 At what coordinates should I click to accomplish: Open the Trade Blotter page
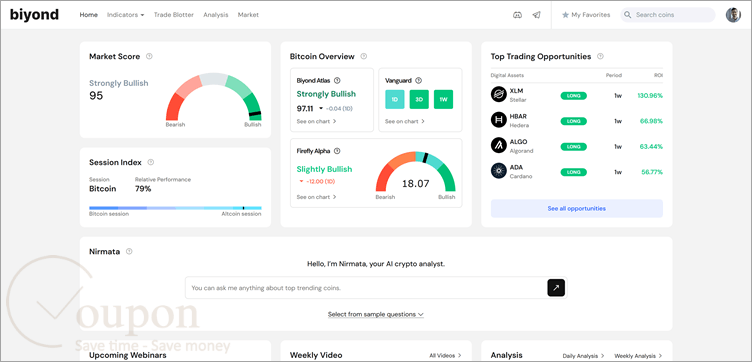click(x=174, y=15)
